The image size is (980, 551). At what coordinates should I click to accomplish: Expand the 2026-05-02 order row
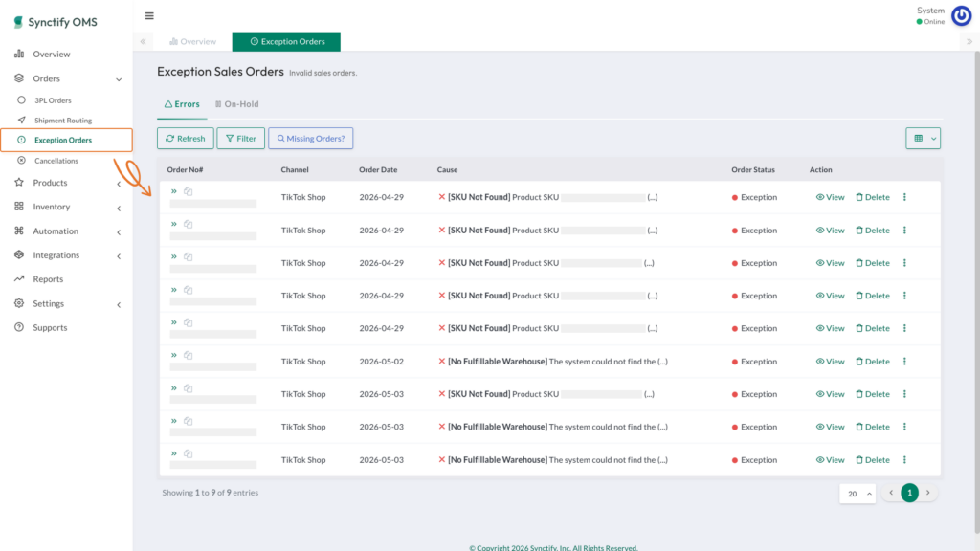174,356
